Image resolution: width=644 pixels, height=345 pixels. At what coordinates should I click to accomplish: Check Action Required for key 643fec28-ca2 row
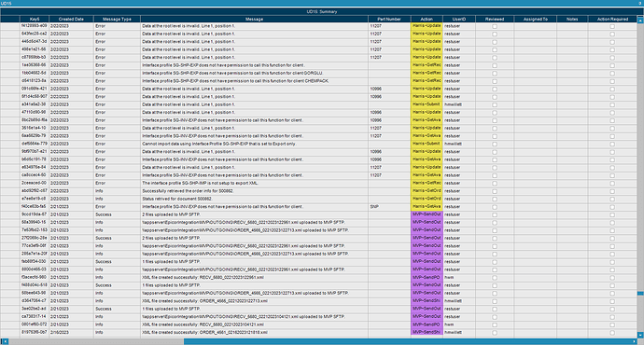coord(612,34)
